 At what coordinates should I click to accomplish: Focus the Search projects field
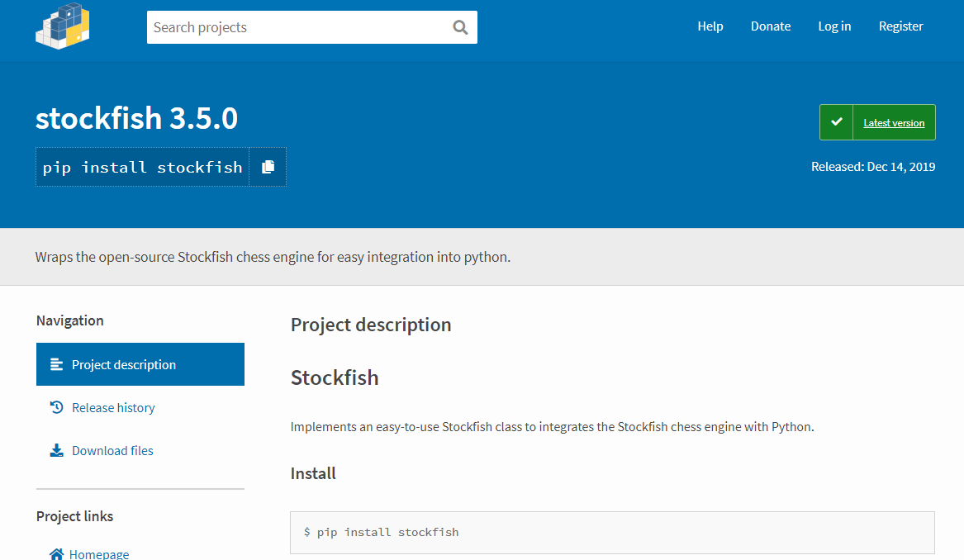pyautogui.click(x=311, y=27)
